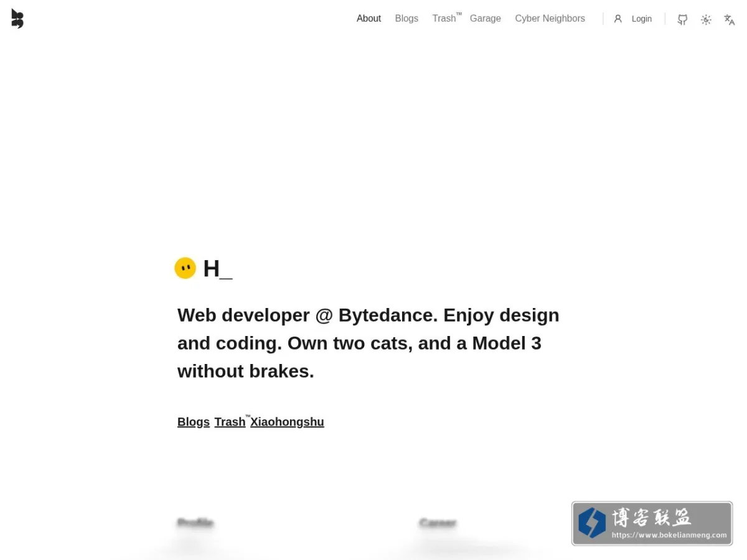
Task: Click the Login button text
Action: click(642, 19)
